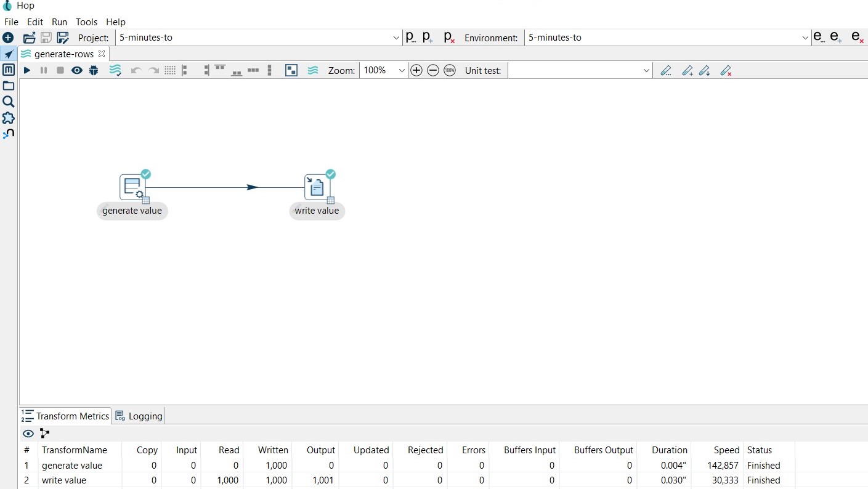Click the zoom in plus icon
The width and height of the screenshot is (868, 489).
point(416,71)
